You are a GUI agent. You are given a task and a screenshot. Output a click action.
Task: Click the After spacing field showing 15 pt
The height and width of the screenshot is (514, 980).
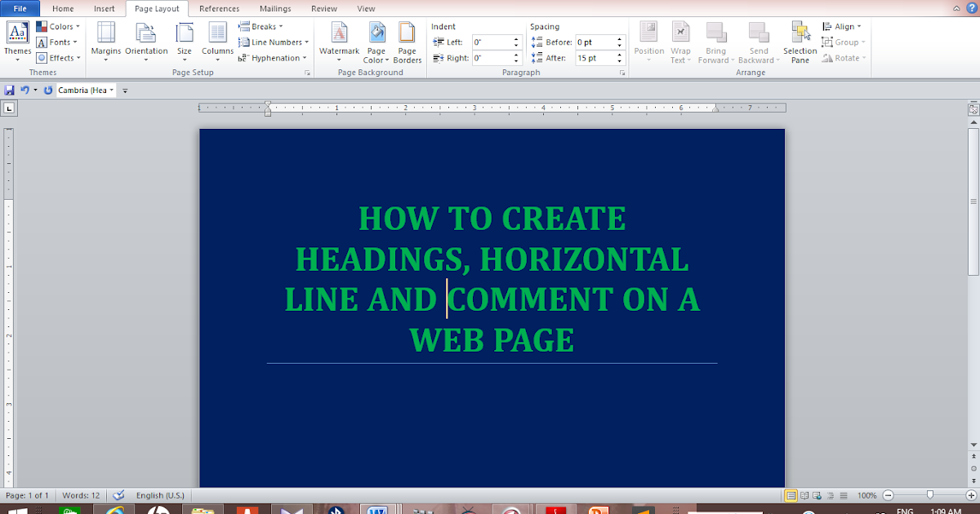(x=594, y=57)
